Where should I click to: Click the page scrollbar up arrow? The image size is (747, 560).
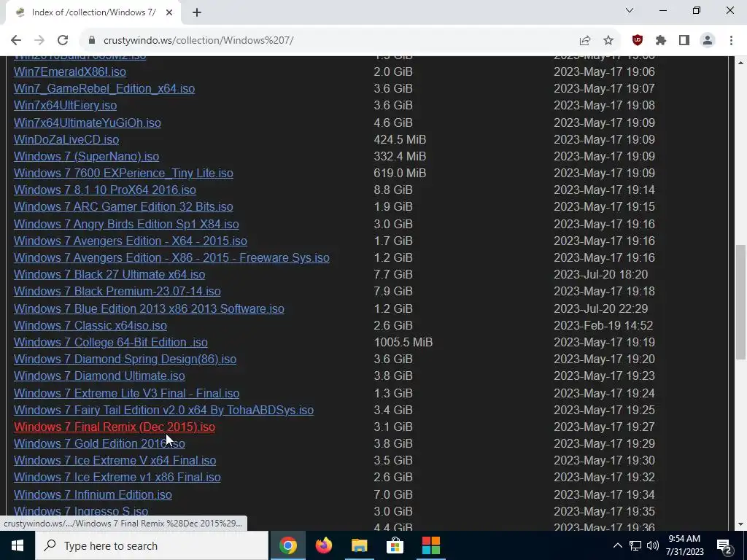coord(740,63)
